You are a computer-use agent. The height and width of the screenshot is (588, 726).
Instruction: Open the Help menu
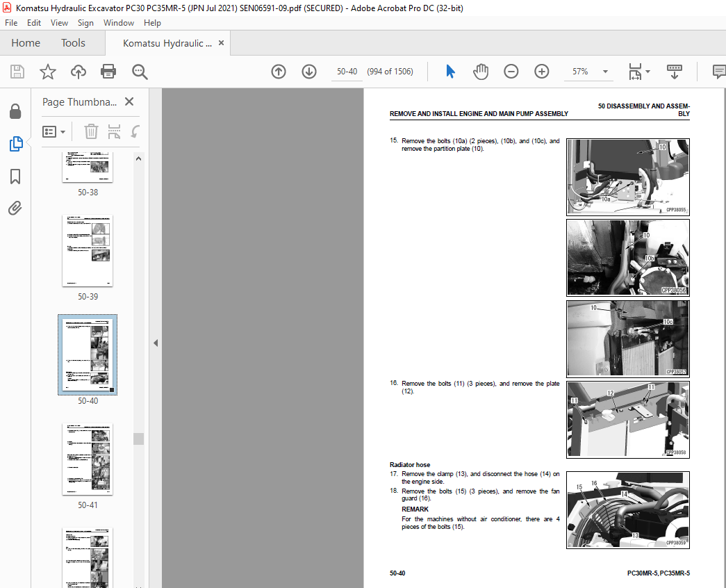[x=152, y=23]
